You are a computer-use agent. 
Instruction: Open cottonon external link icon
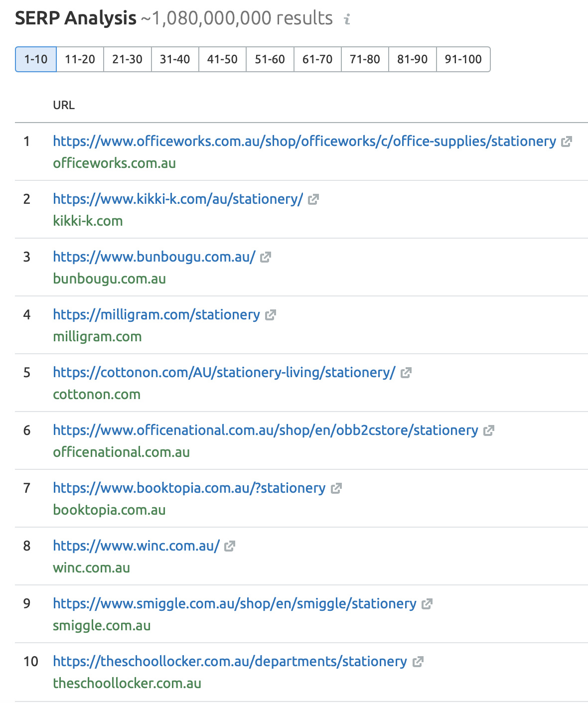(406, 373)
